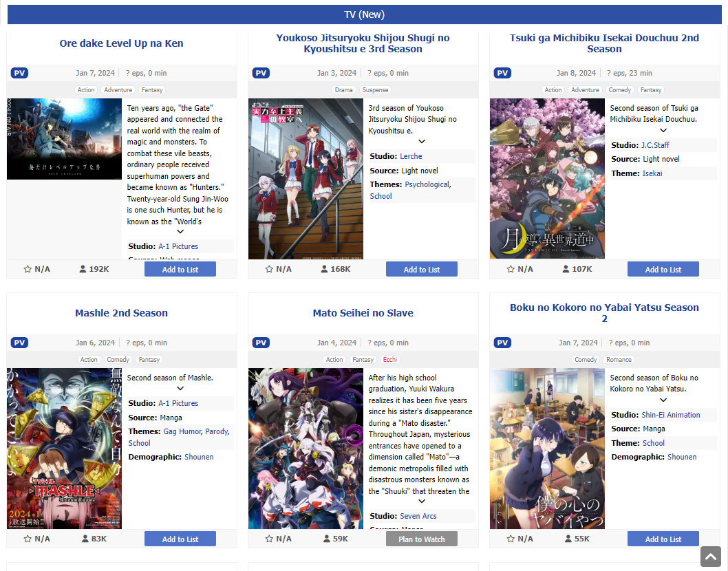728x571 pixels.
Task: Click the PV badge for Mashle 2nd Season
Action: 19,343
